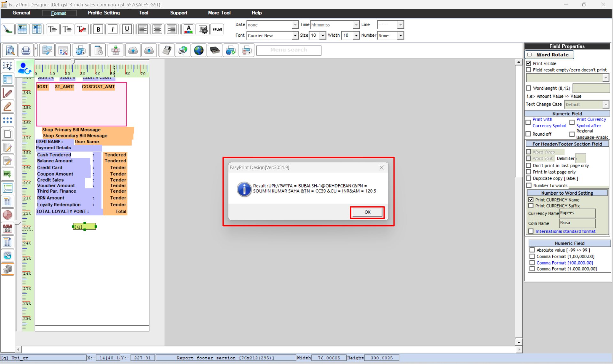This screenshot has width=613, height=364.
Task: Click the Bold formatting button
Action: click(x=98, y=29)
